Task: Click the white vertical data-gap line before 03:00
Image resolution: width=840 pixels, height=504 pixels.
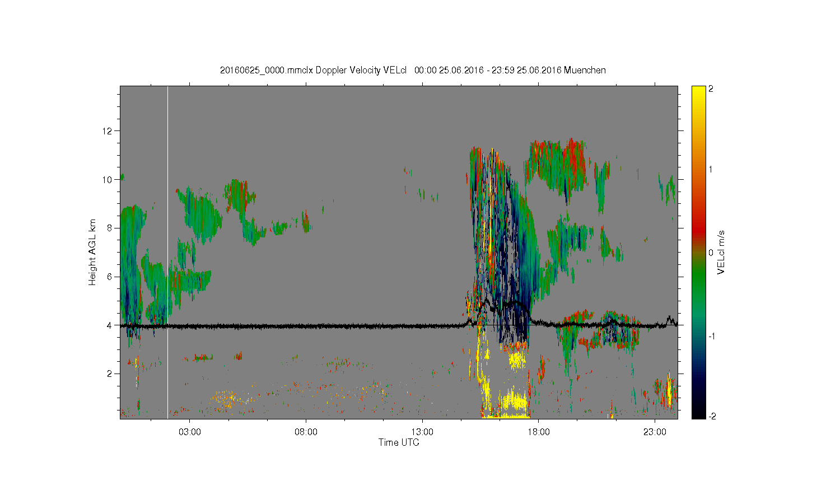Action: point(167,252)
